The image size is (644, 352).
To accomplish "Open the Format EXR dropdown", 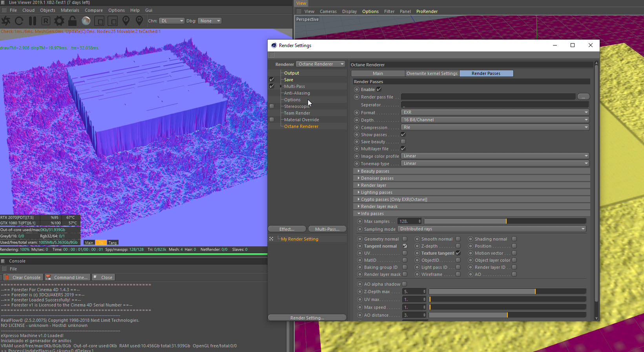I will tap(495, 112).
